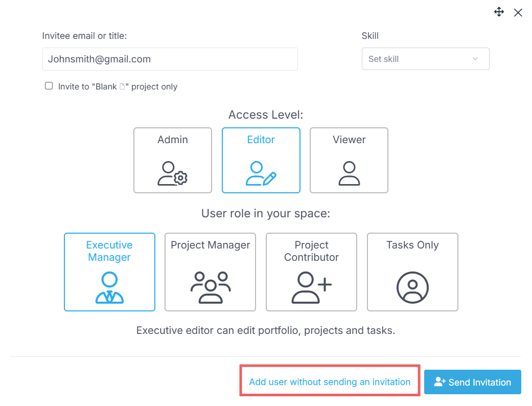Viewport: 532px width, 406px height.
Task: Click the Set skill chevron arrow
Action: 475,59
